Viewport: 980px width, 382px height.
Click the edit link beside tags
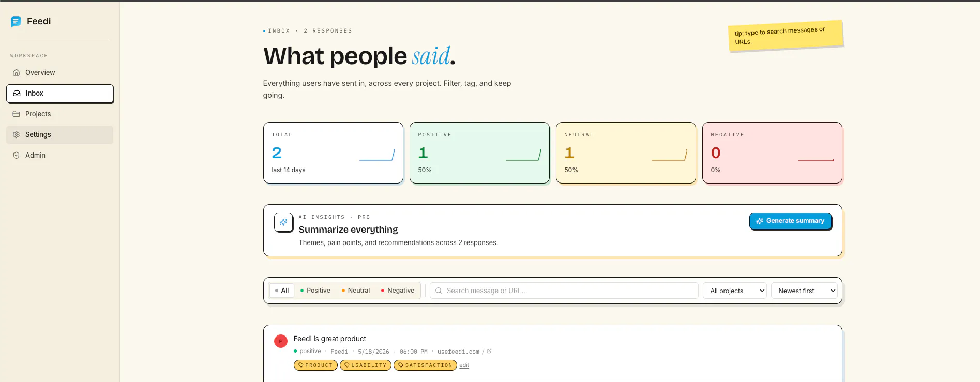pyautogui.click(x=464, y=365)
